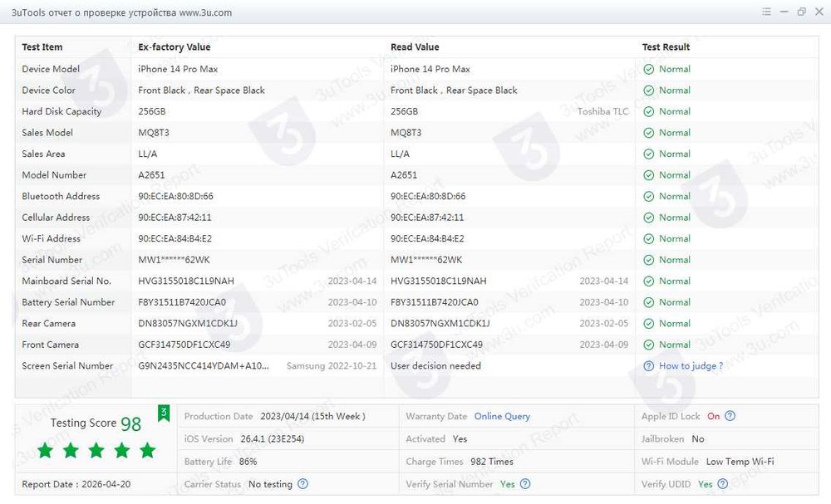Image resolution: width=831 pixels, height=504 pixels.
Task: Click the Apple ID Lock 'On' status
Action: [713, 416]
